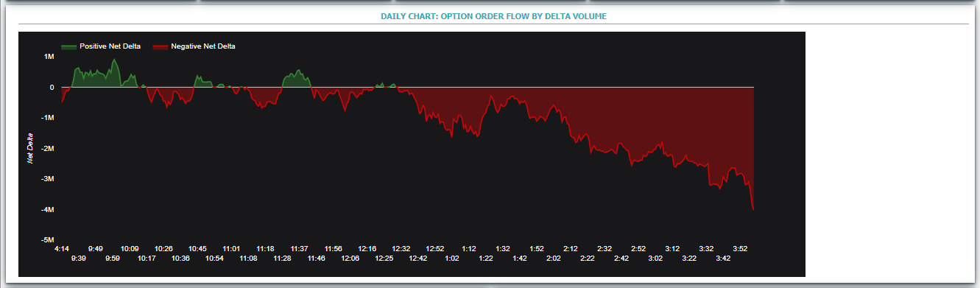Toggle the Negative Net Delta legend item
980x288 pixels.
[x=194, y=46]
